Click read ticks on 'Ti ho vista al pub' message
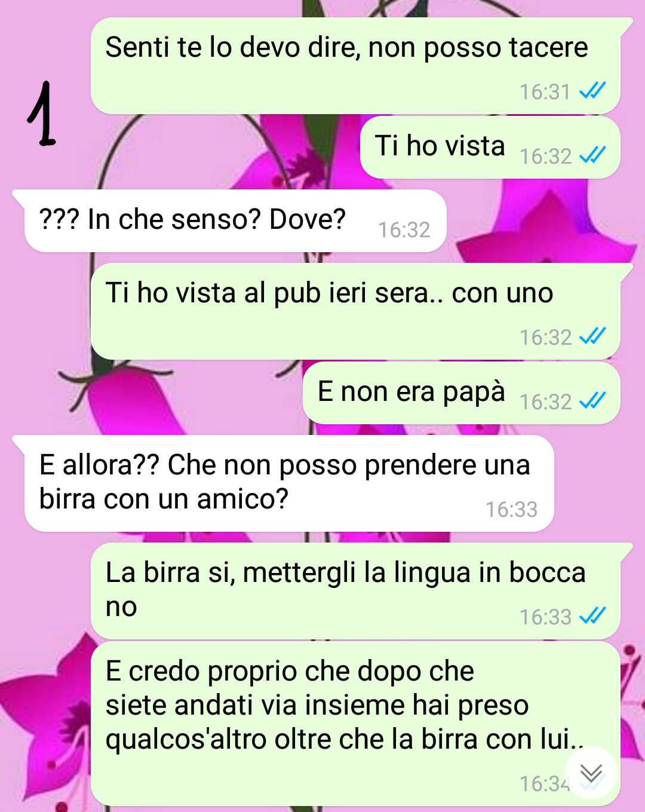645x812 pixels. tap(592, 336)
